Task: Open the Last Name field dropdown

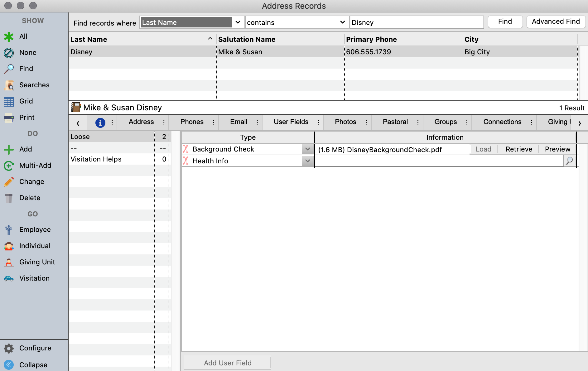Action: click(238, 22)
